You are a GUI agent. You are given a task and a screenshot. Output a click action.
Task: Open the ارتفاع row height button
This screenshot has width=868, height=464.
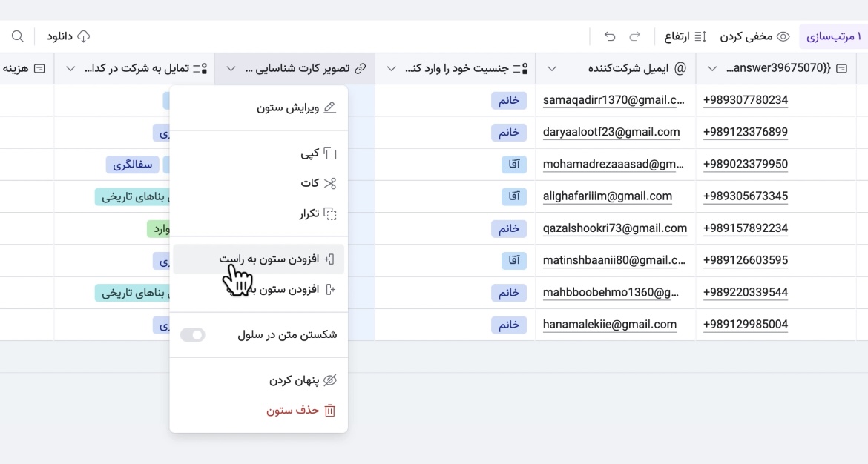point(685,36)
